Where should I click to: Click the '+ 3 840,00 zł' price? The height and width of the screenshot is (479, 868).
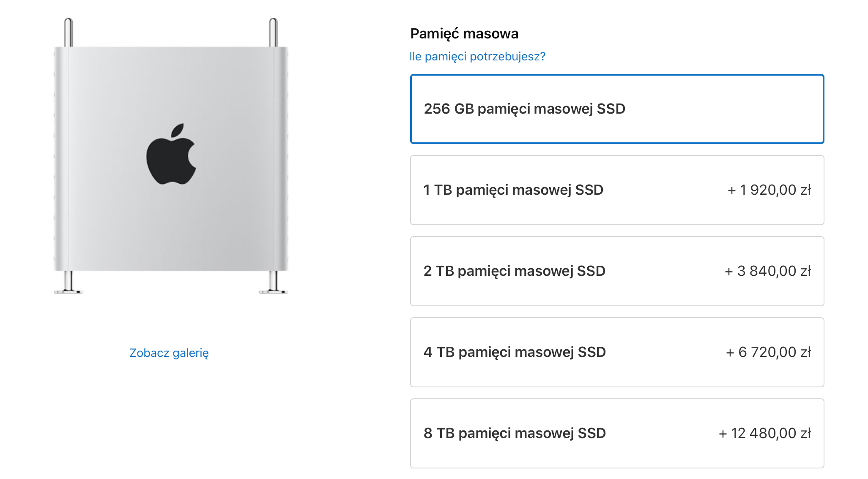pyautogui.click(x=768, y=271)
